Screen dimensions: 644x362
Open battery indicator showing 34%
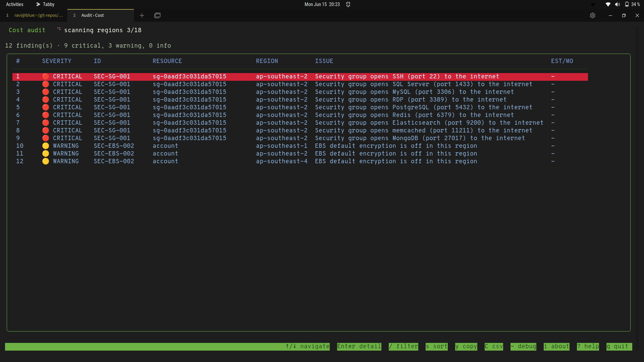pyautogui.click(x=632, y=4)
